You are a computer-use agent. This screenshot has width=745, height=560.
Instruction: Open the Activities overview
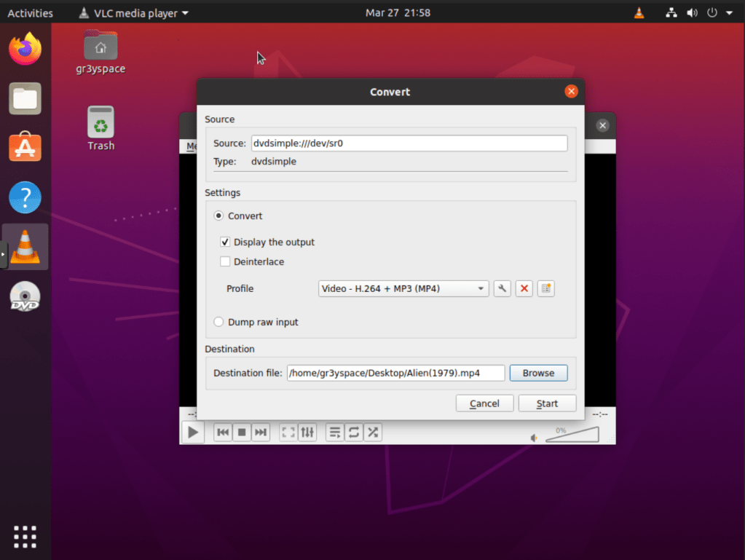pyautogui.click(x=30, y=13)
